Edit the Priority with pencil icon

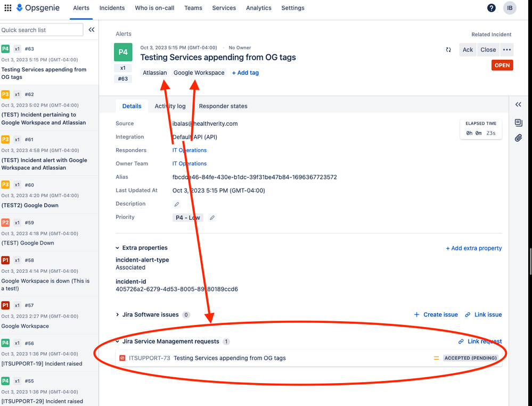click(212, 217)
